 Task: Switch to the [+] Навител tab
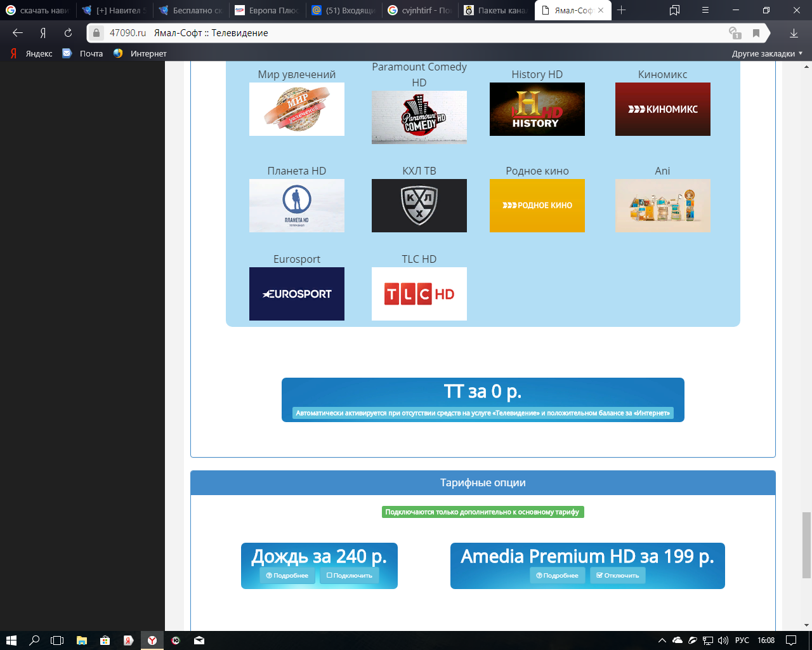[114, 10]
